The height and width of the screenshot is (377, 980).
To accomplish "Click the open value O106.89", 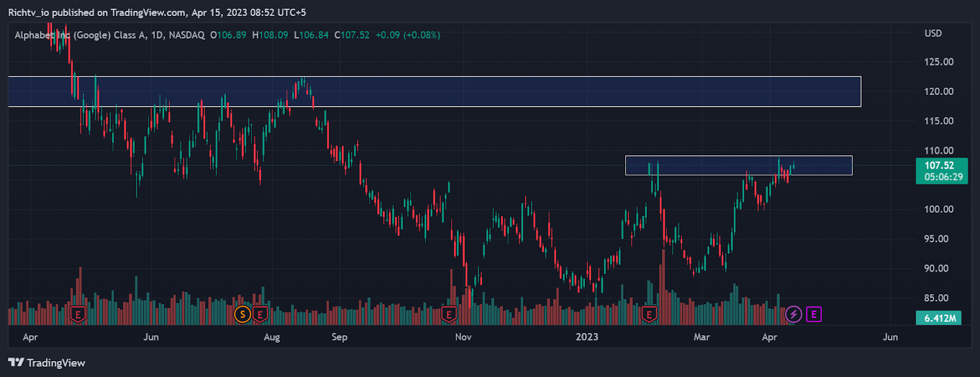I will pyautogui.click(x=228, y=35).
